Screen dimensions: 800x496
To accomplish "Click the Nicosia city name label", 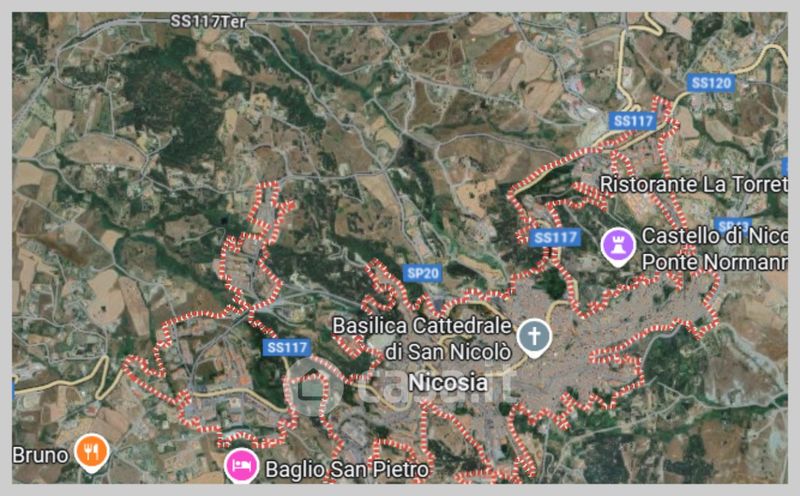I will [448, 383].
